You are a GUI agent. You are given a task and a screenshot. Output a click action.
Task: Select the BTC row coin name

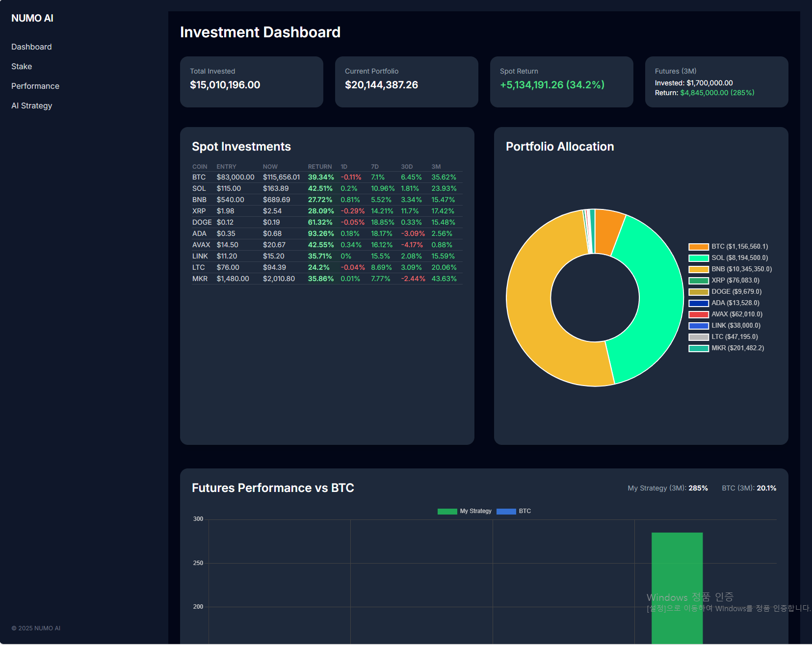click(x=199, y=177)
